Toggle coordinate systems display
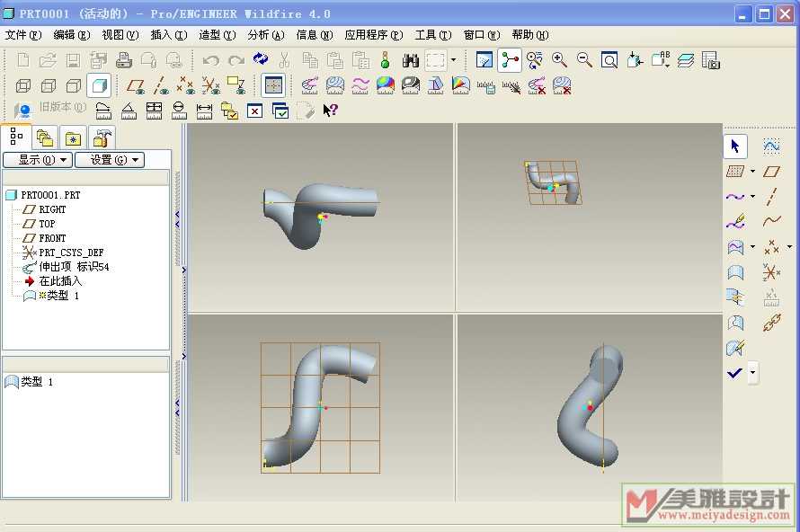Screen dimensions: 800x532 [210, 85]
